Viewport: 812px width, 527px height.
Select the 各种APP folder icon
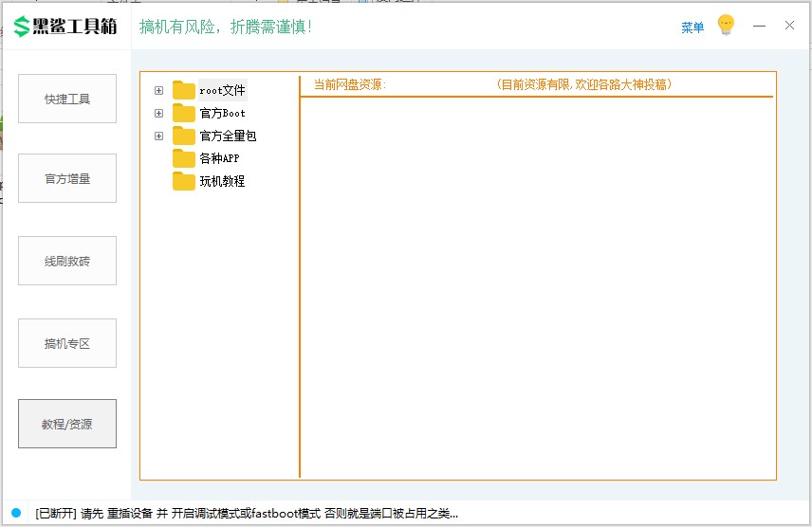point(183,158)
